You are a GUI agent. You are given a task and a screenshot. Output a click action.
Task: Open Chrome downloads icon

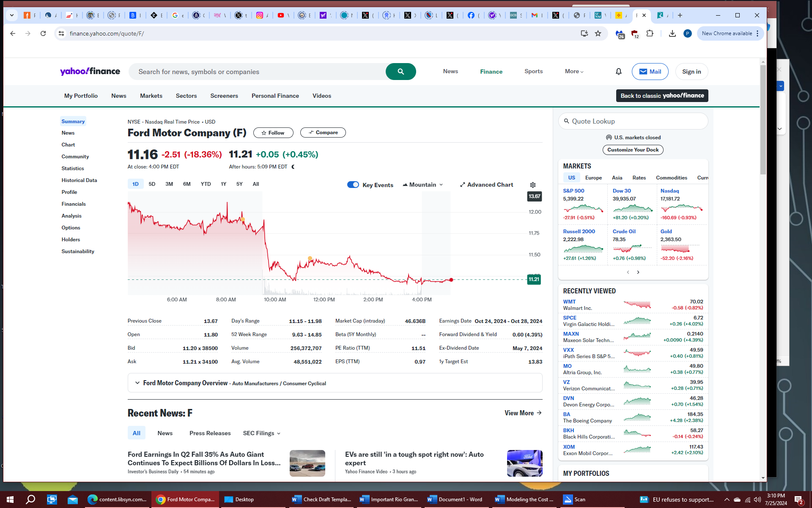672,33
